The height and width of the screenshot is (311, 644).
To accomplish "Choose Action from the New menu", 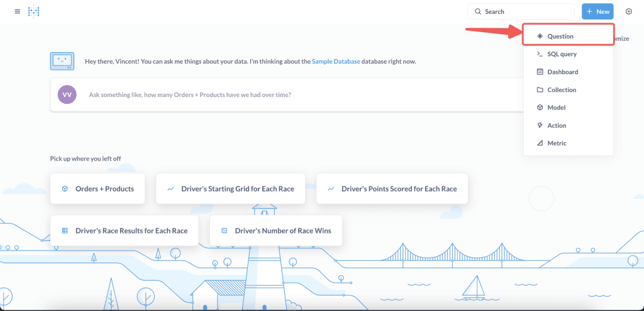I will 557,125.
